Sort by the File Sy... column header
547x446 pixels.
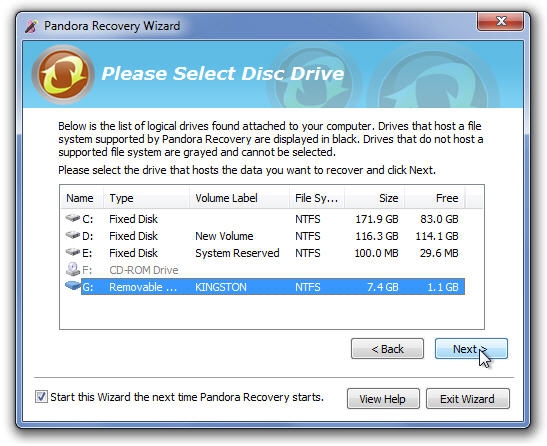tap(317, 198)
